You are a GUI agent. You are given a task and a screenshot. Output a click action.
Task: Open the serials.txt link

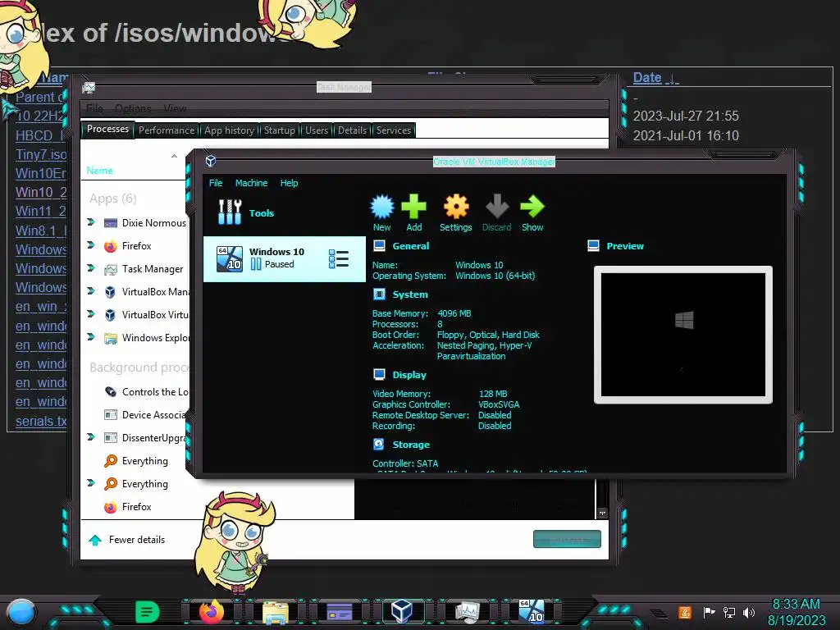pos(41,421)
